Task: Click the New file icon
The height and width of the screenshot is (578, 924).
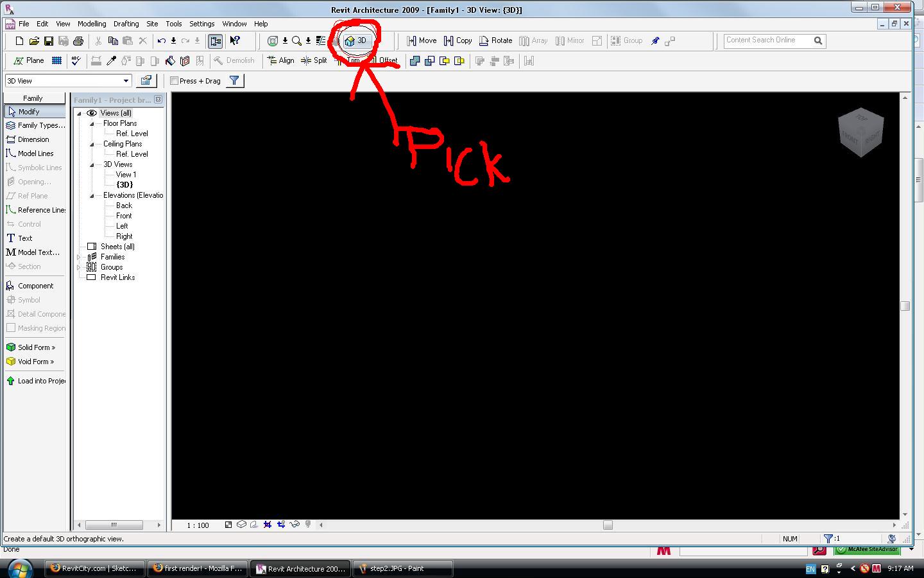Action: pos(19,41)
